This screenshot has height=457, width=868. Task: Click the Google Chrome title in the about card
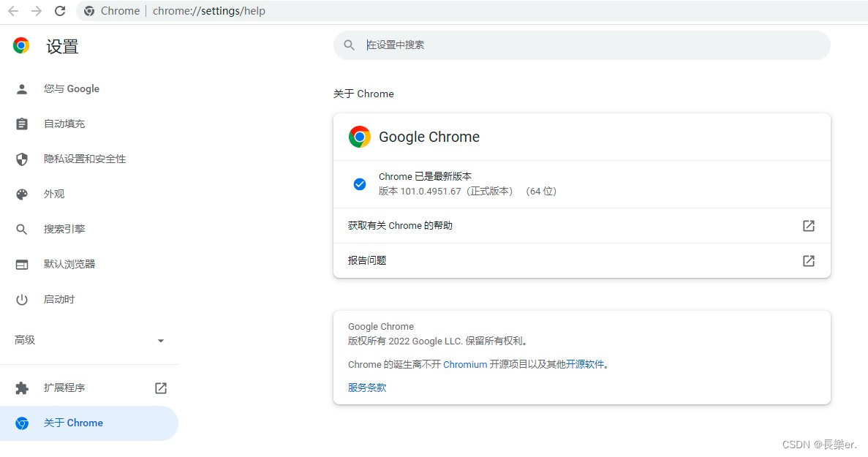429,137
